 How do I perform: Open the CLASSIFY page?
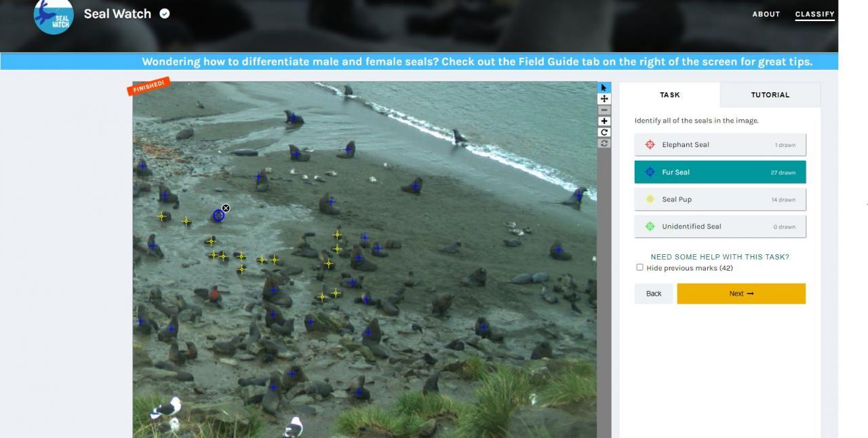tap(814, 14)
